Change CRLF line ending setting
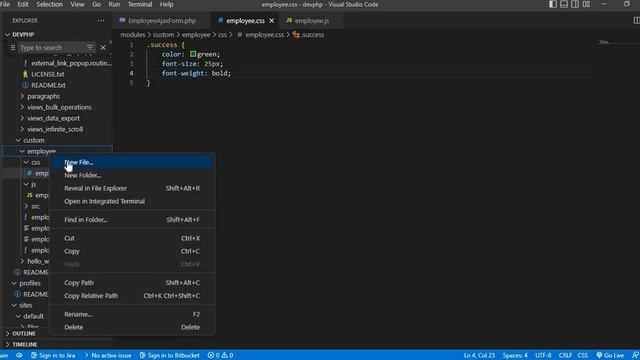This screenshot has width=640, height=360. click(x=565, y=356)
